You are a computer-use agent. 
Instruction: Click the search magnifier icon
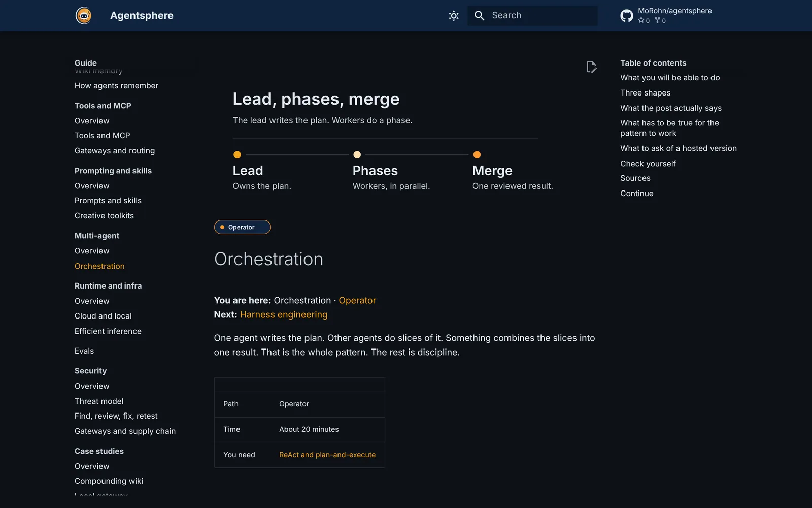(x=479, y=16)
